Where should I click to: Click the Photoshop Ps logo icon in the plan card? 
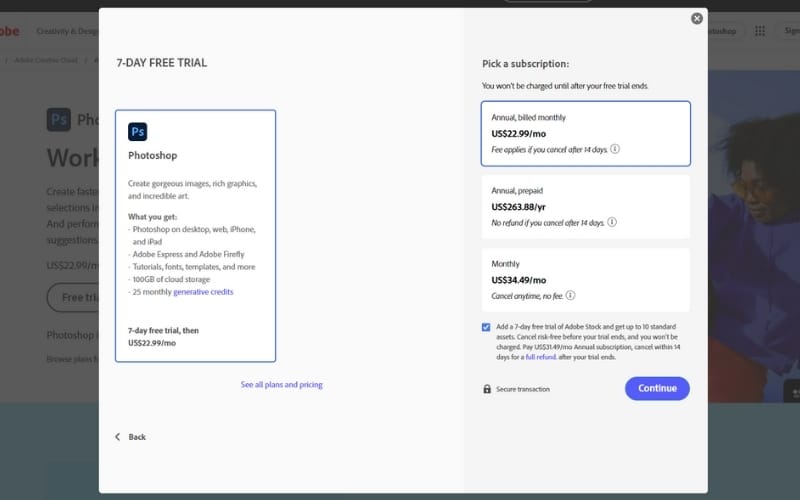point(138,131)
